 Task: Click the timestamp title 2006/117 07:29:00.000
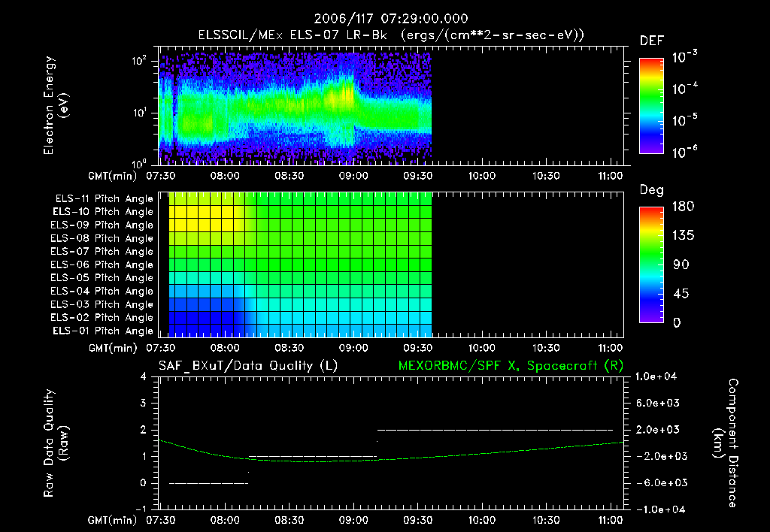(391, 19)
